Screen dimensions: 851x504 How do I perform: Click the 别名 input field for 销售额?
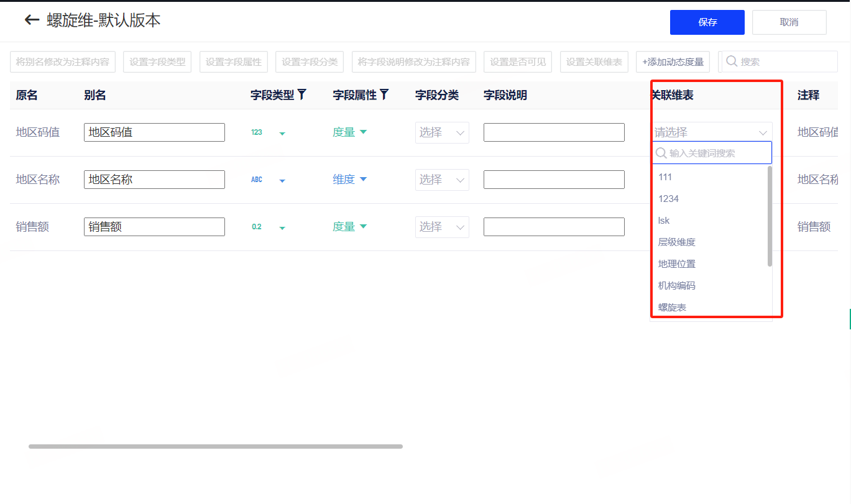154,227
